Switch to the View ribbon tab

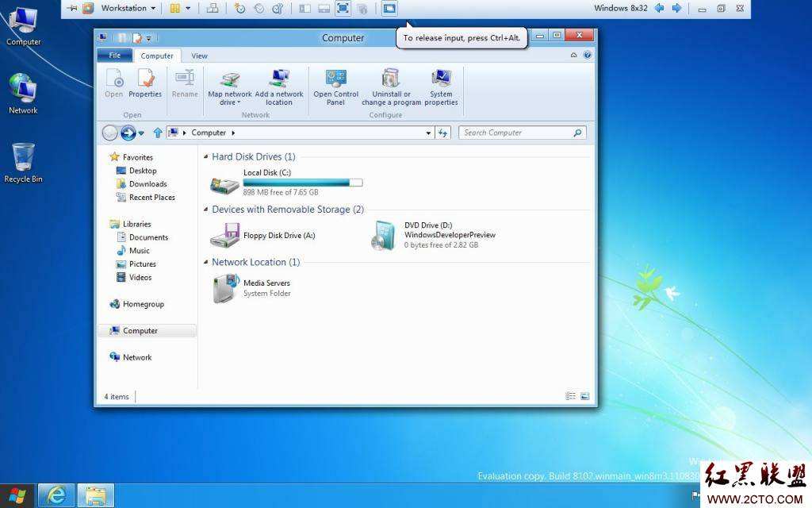click(199, 56)
